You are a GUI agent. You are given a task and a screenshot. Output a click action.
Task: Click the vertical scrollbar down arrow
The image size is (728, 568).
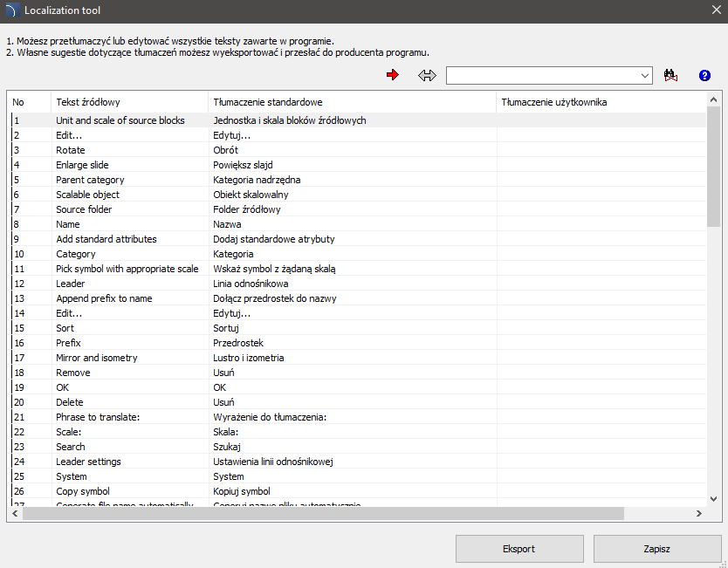click(713, 498)
